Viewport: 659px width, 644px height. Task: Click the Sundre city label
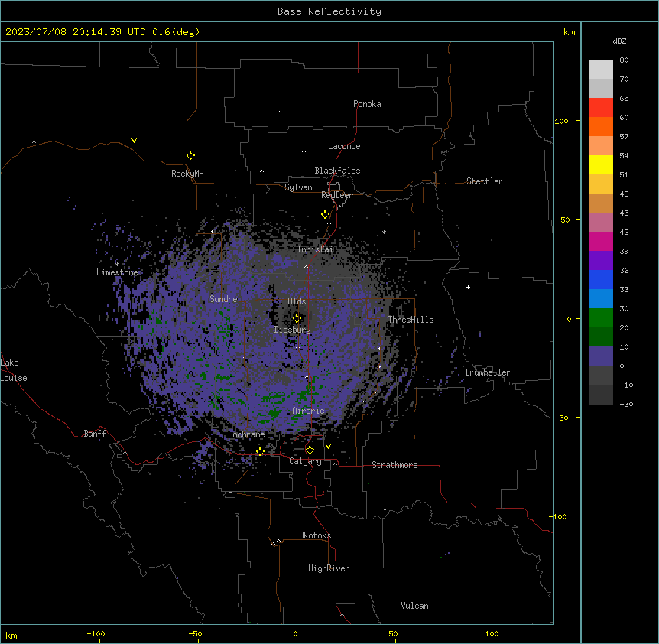point(223,299)
